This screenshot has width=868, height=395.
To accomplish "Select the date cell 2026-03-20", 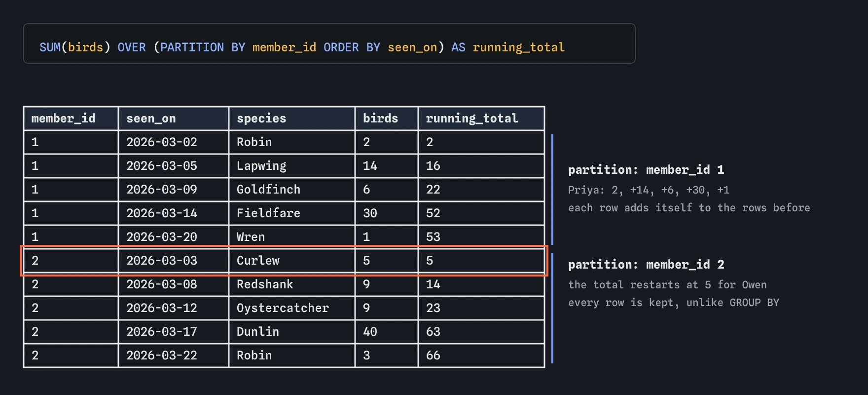I will pos(174,237).
